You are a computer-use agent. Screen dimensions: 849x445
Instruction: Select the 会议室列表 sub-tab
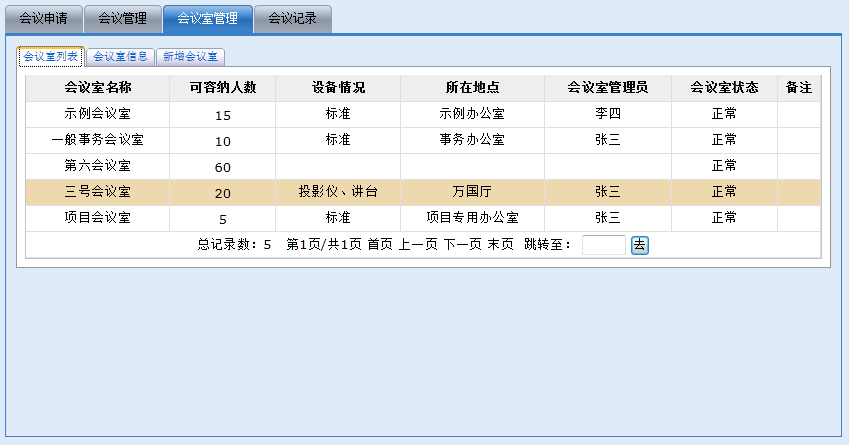pos(50,56)
